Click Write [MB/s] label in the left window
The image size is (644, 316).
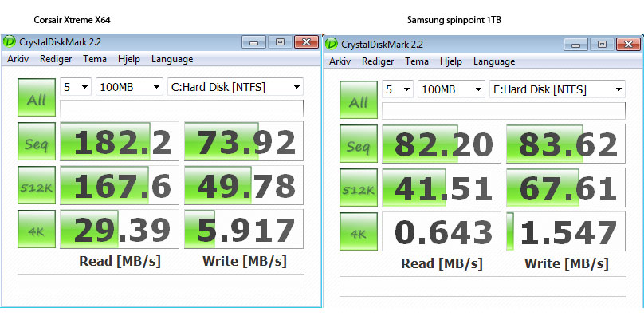pos(245,261)
